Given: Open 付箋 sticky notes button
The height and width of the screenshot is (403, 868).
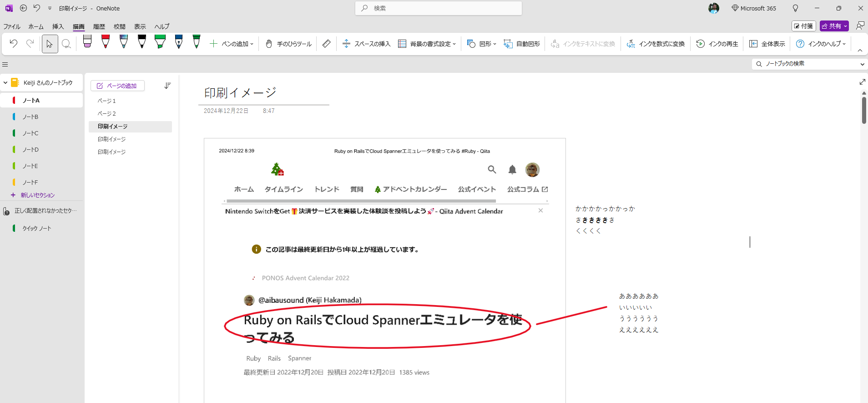Looking at the screenshot, I should pyautogui.click(x=803, y=26).
